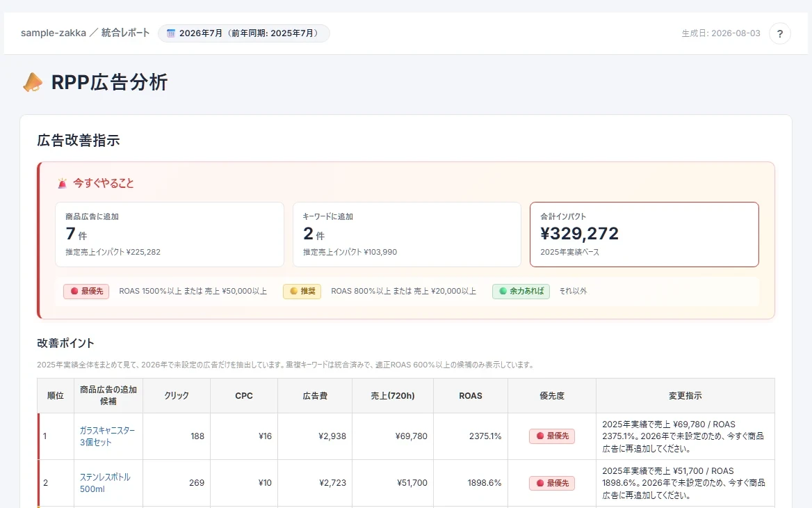Click the 広告改善指示 section heading
The width and height of the screenshot is (812, 508).
(x=78, y=141)
